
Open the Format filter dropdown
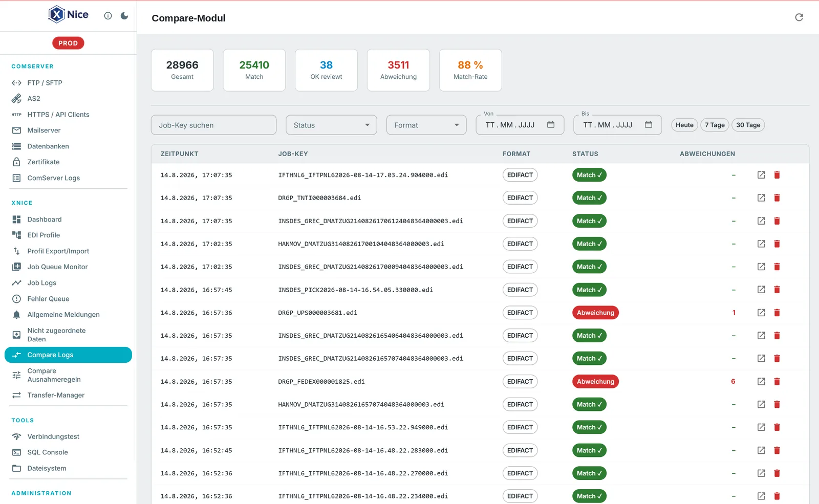coord(426,125)
